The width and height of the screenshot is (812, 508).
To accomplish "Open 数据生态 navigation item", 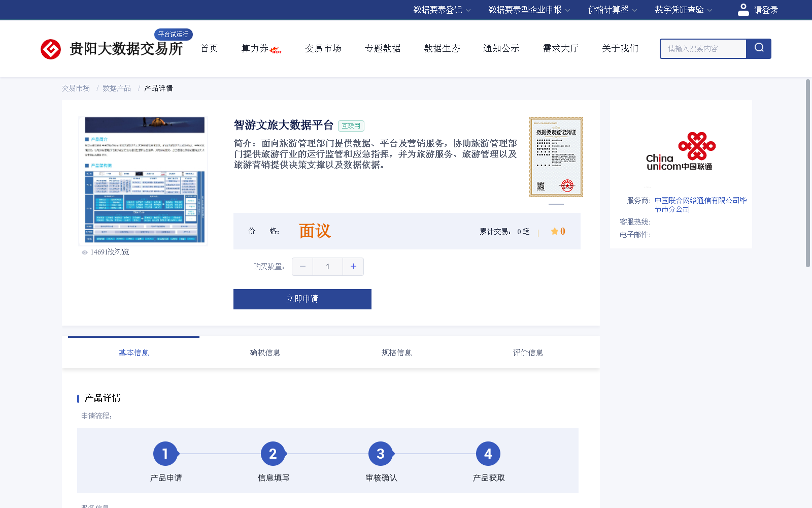I will (442, 48).
